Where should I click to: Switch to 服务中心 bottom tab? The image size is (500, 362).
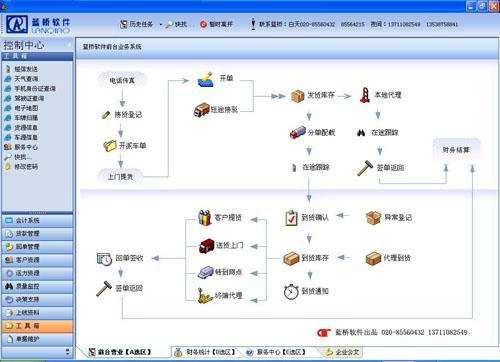[x=276, y=352]
